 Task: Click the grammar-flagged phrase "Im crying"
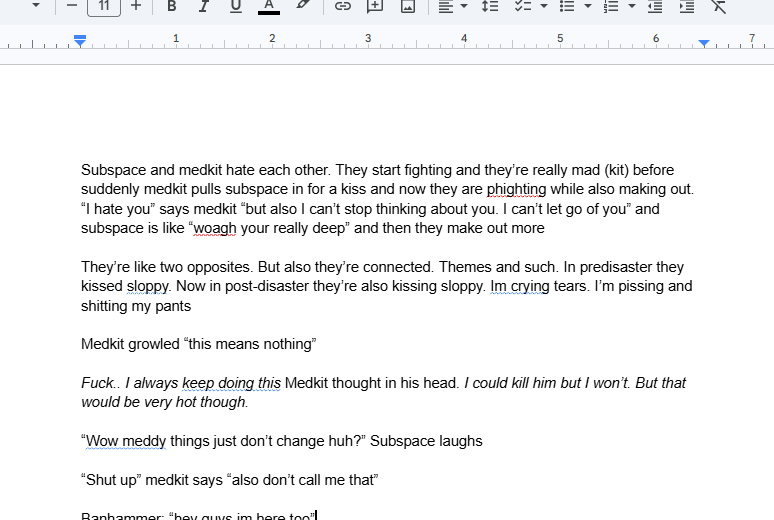(x=520, y=286)
